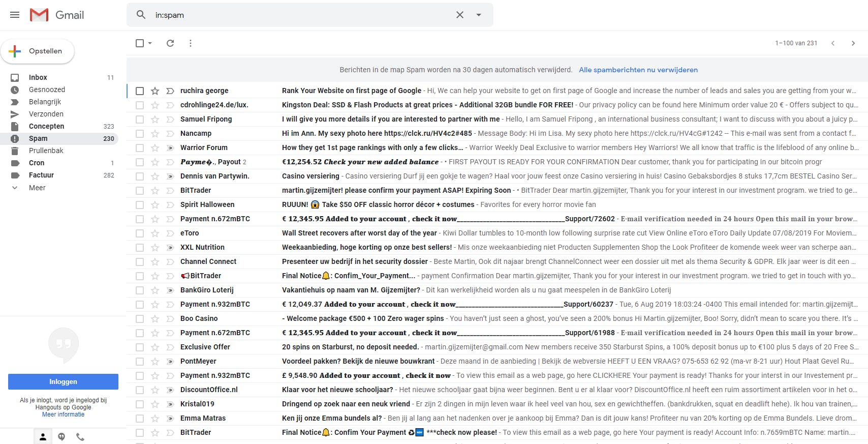The height and width of the screenshot is (444, 868).
Task: Clear the search with the X icon
Action: click(460, 15)
